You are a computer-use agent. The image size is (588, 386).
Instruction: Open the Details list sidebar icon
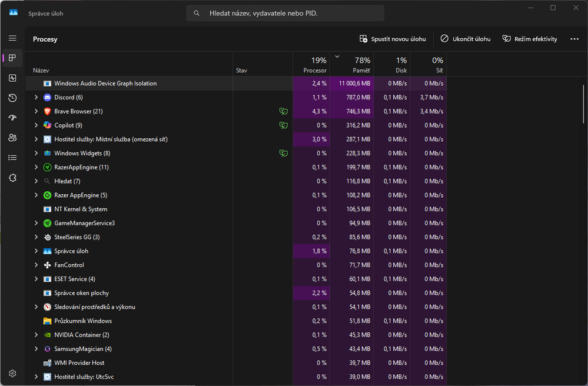[12, 157]
